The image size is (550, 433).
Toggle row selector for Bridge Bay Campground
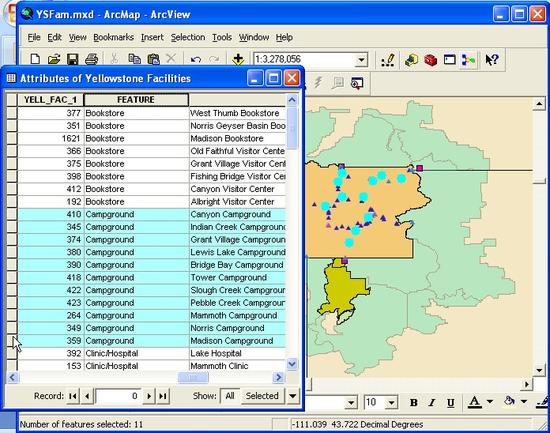12,265
